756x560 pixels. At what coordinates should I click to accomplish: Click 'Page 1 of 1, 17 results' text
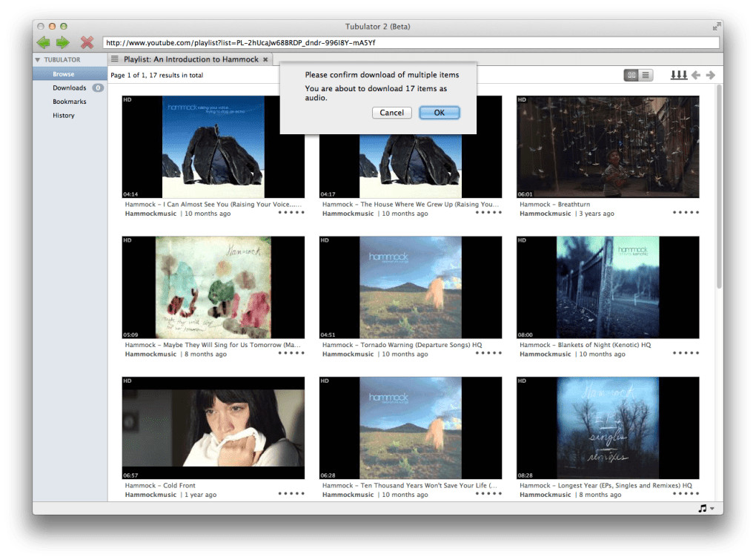coord(156,75)
